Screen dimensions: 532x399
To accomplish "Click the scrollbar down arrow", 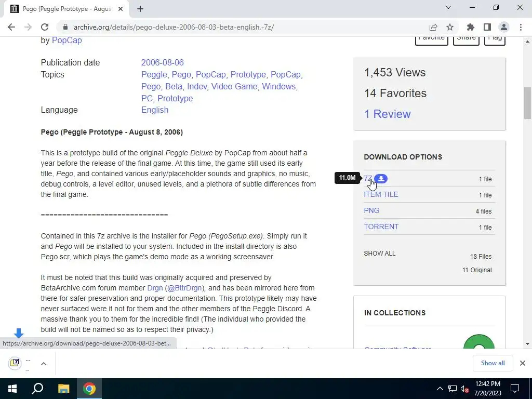I will coord(527,344).
